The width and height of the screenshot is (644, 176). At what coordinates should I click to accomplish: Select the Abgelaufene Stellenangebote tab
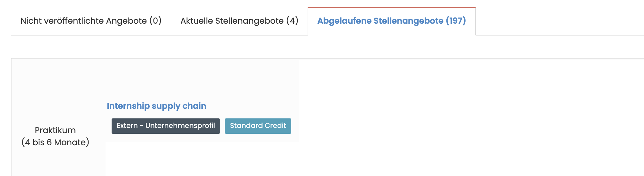tap(391, 21)
